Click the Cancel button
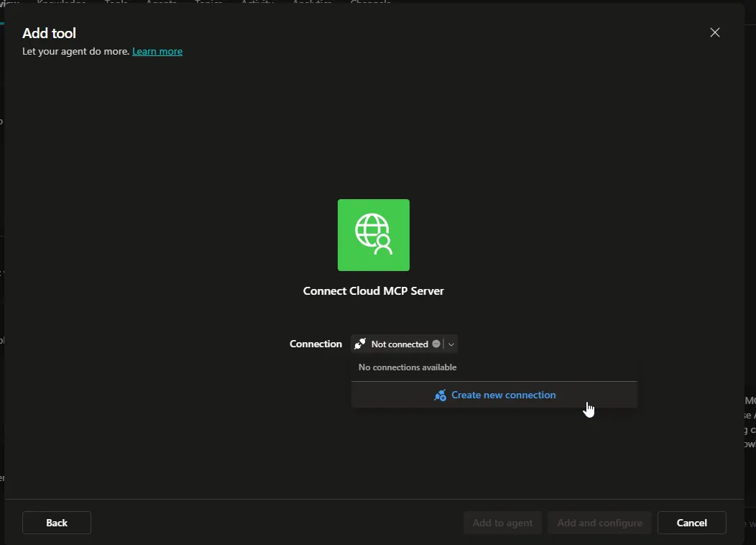The height and width of the screenshot is (545, 756). [x=691, y=523]
